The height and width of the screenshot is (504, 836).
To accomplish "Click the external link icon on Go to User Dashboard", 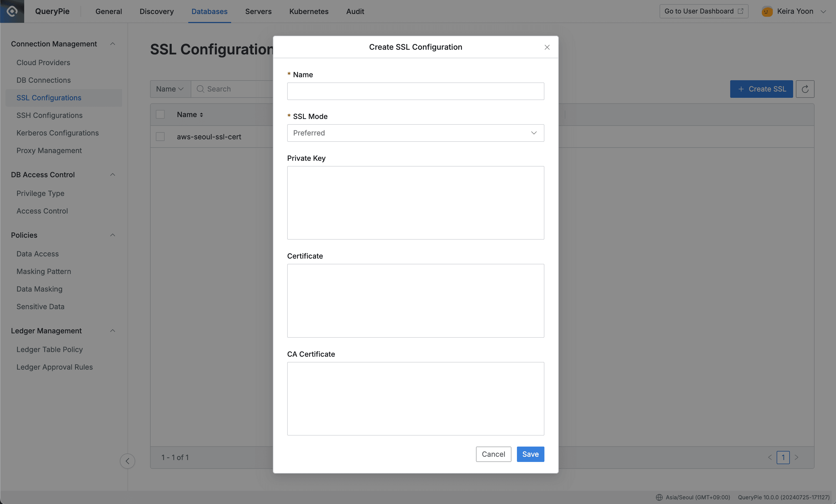I will click(x=740, y=11).
